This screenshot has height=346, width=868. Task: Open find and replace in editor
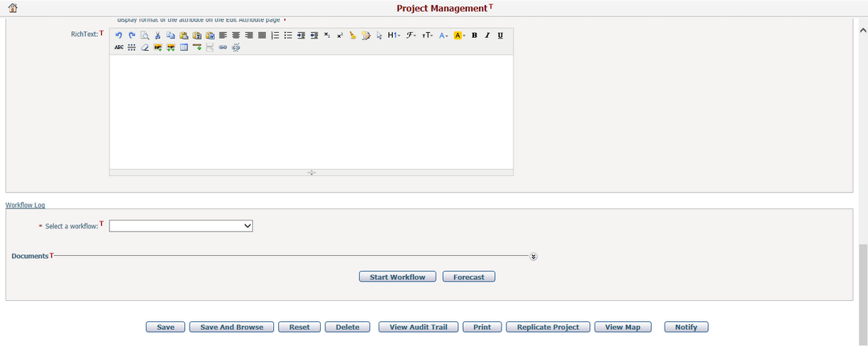(x=145, y=35)
